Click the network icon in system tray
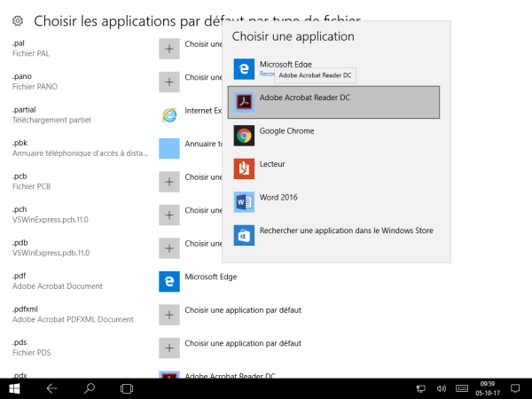 [421, 389]
